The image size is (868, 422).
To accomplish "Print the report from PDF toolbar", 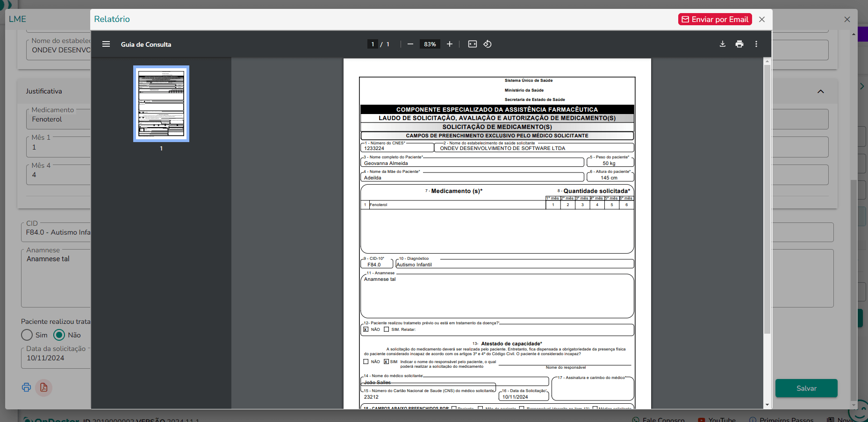I will point(739,44).
